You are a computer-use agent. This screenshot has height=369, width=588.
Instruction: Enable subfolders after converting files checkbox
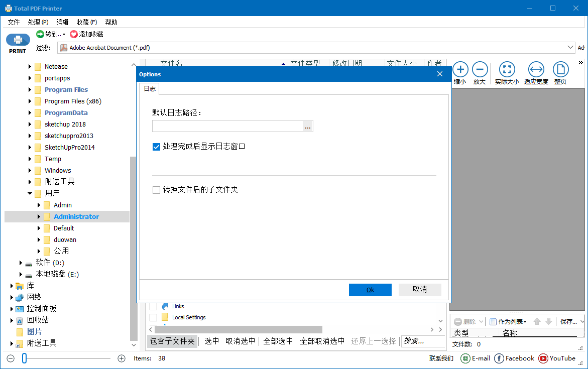pyautogui.click(x=156, y=189)
